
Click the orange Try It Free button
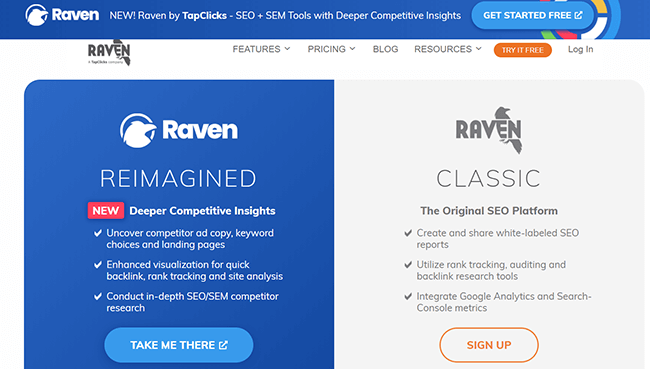click(x=522, y=50)
